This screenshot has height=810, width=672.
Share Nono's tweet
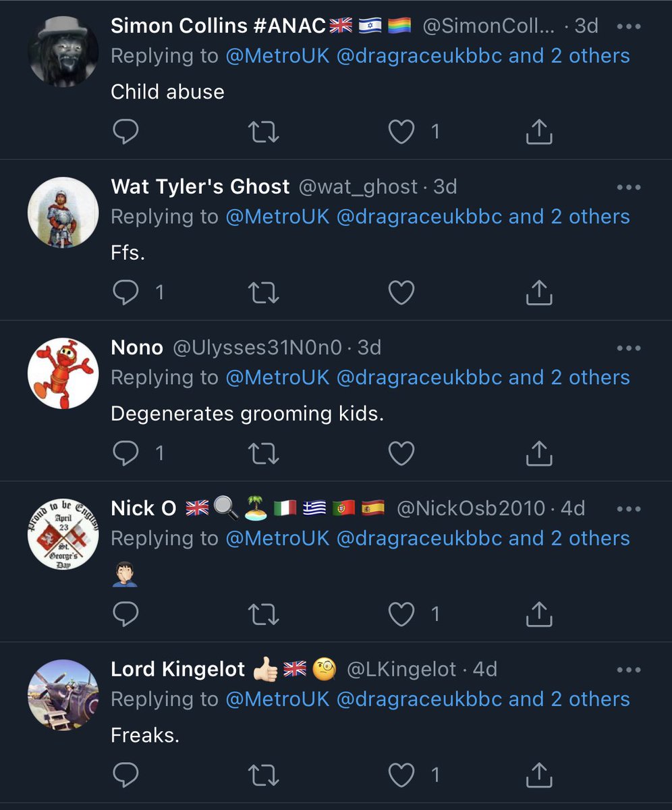(x=539, y=454)
